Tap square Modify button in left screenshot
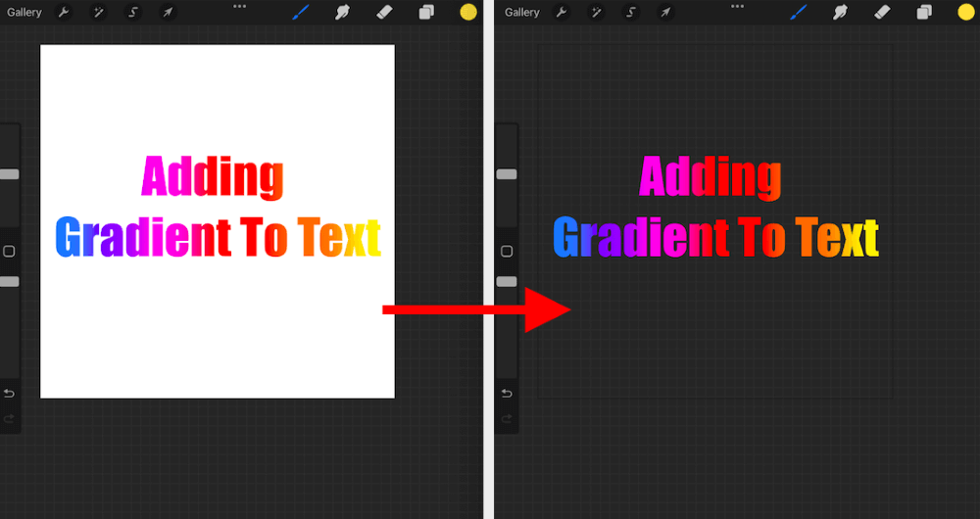 coord(9,251)
